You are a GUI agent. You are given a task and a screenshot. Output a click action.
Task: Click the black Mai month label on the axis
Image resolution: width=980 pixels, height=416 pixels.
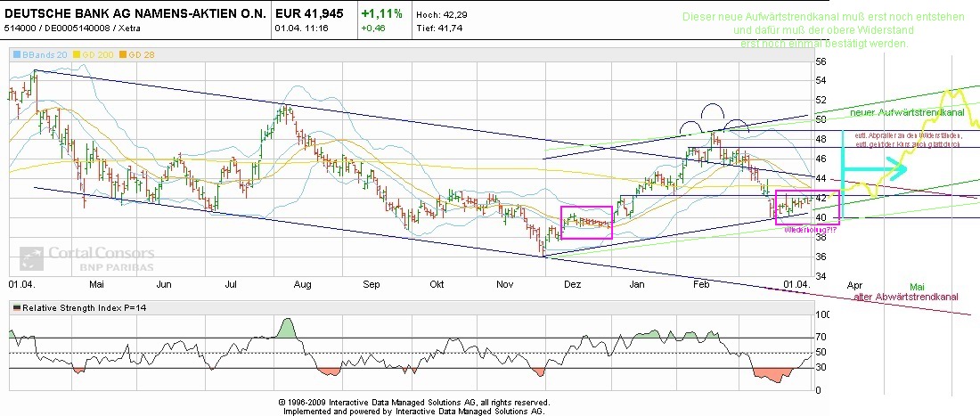click(x=96, y=284)
